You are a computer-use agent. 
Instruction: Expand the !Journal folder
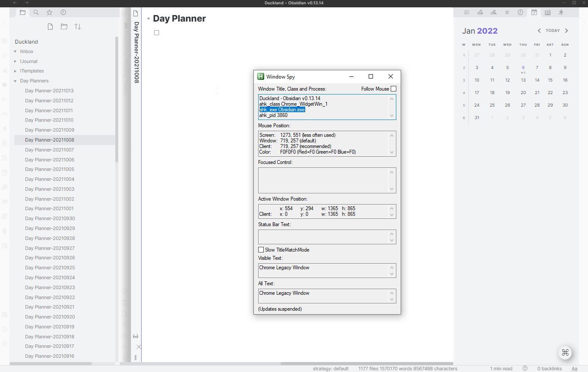(x=16, y=61)
